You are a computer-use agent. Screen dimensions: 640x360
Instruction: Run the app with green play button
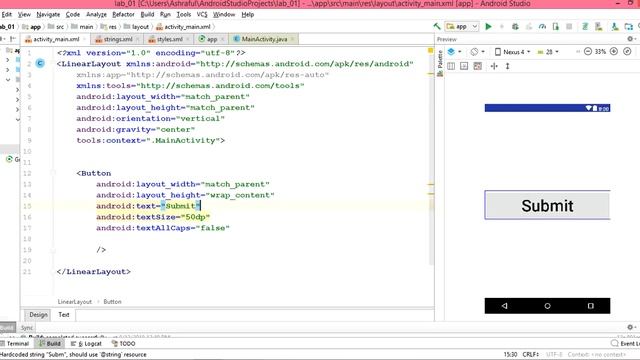(x=488, y=27)
